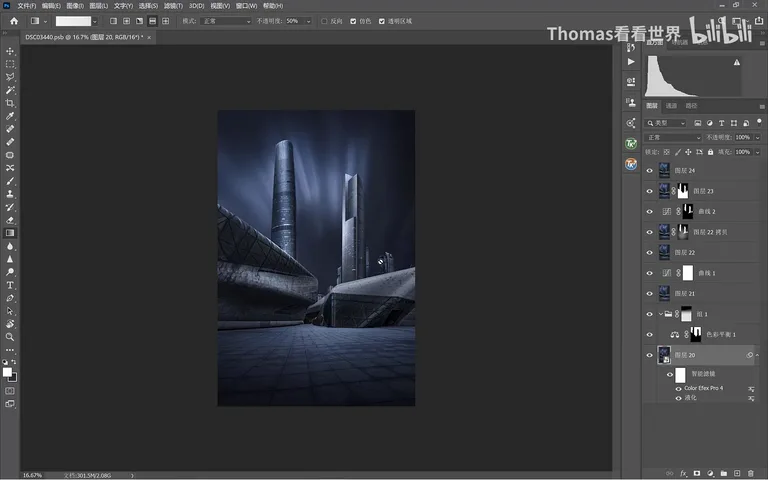
Task: Toggle the layer filter on/off switch
Action: tap(759, 122)
